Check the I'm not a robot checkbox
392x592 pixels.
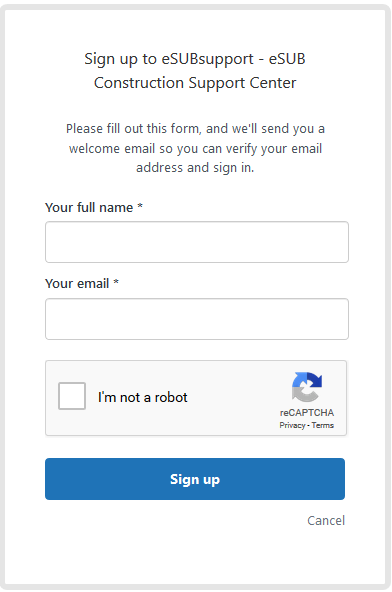(x=72, y=396)
